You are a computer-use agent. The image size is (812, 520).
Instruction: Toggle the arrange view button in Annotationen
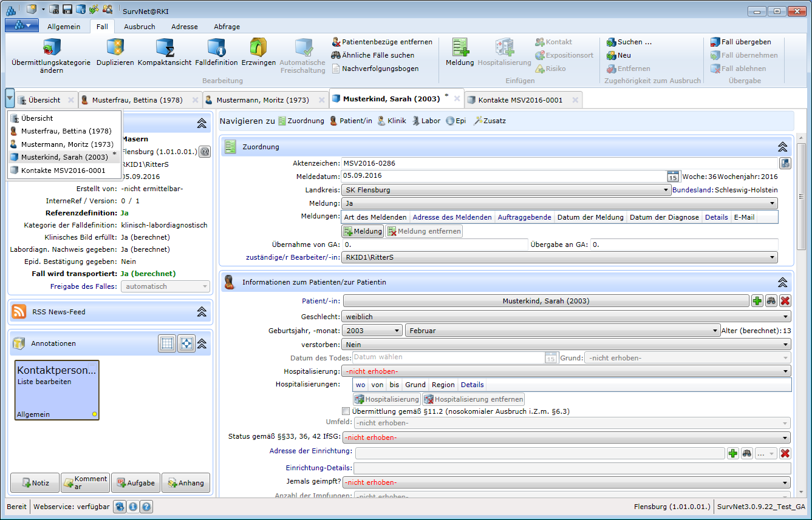(x=186, y=343)
